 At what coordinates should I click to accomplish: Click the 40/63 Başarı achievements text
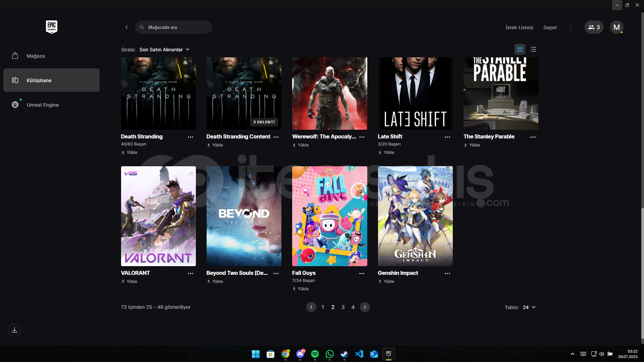[x=133, y=144]
